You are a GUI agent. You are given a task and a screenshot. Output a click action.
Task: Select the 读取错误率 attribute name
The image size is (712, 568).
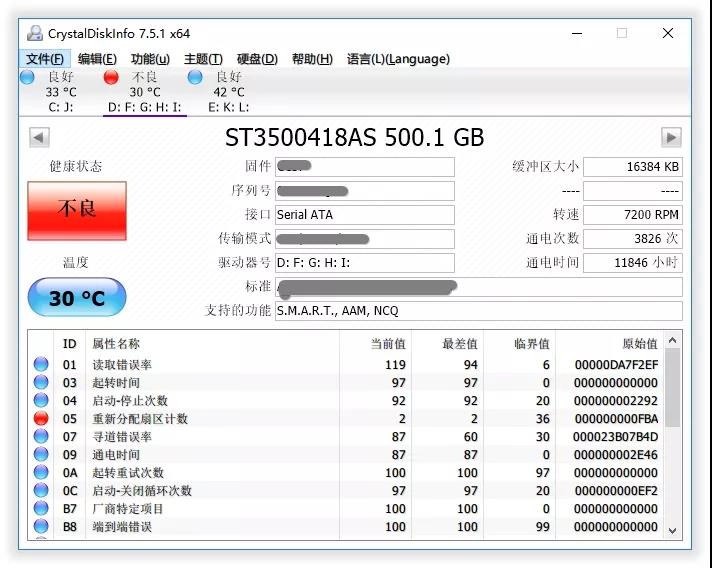122,365
